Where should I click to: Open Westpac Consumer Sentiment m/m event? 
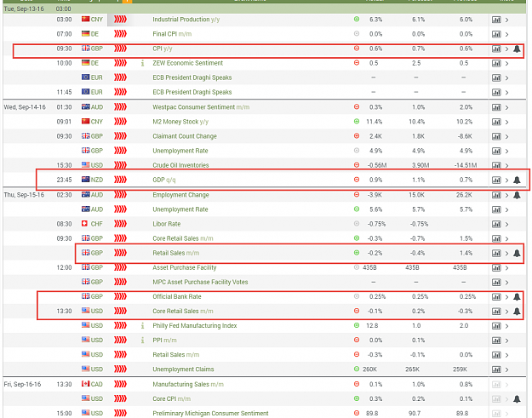tap(201, 107)
